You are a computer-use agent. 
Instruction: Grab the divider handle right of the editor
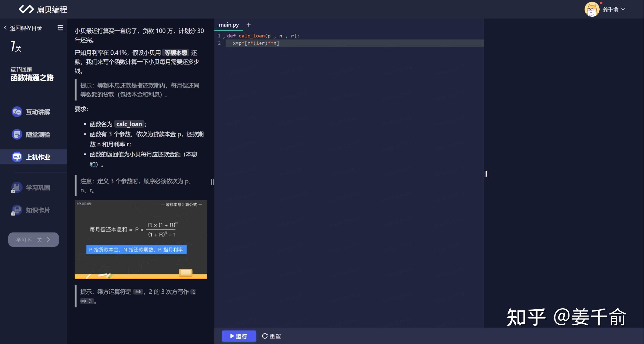click(486, 174)
